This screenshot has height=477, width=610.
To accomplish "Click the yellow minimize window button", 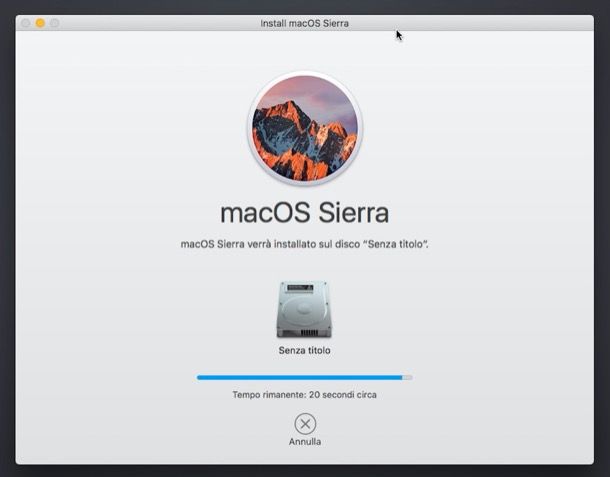I will 40,23.
